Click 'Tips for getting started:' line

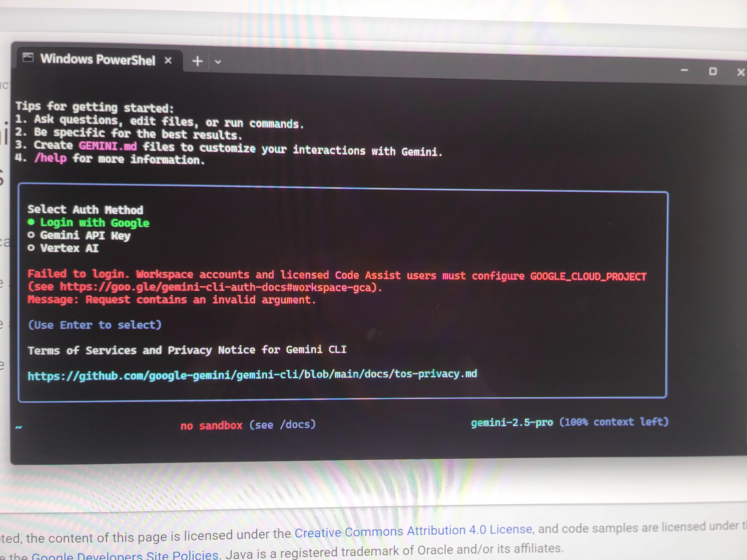coord(94,107)
